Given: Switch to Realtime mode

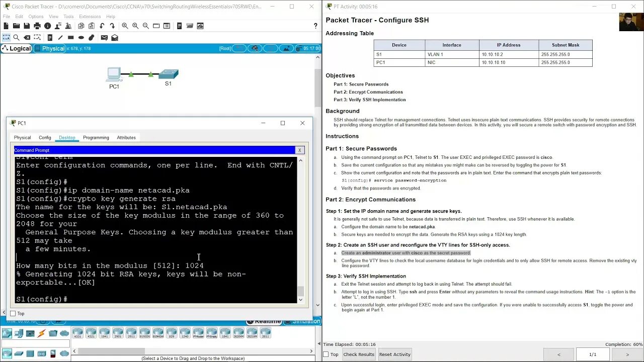Looking at the screenshot, I should [264, 321].
